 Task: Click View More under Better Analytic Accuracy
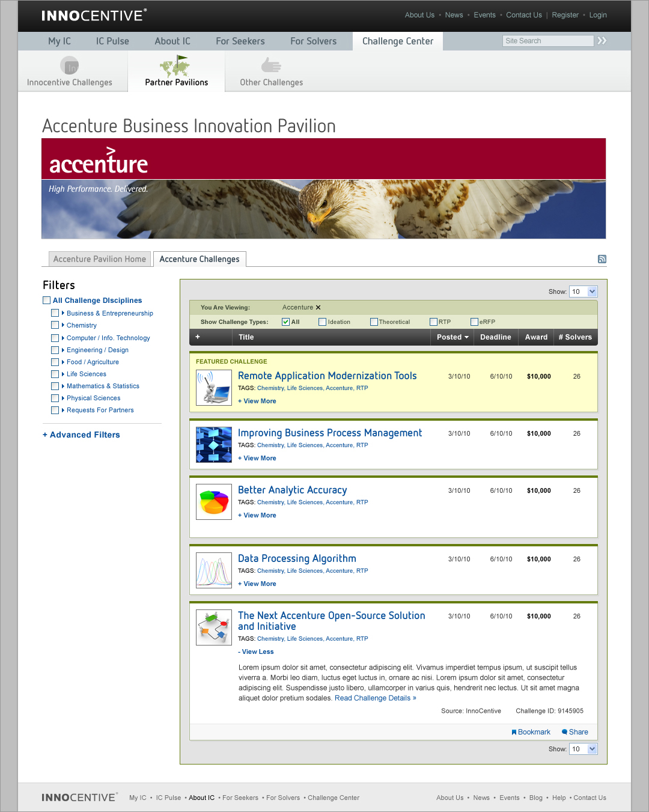tap(257, 515)
